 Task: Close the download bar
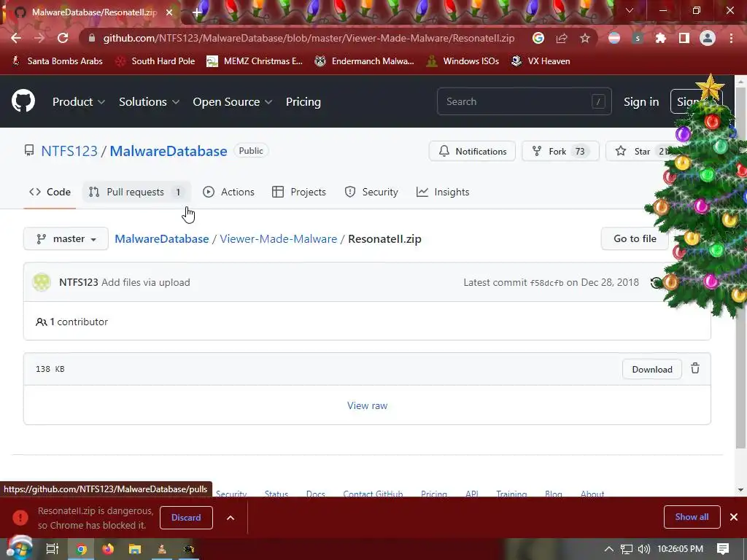click(x=734, y=517)
